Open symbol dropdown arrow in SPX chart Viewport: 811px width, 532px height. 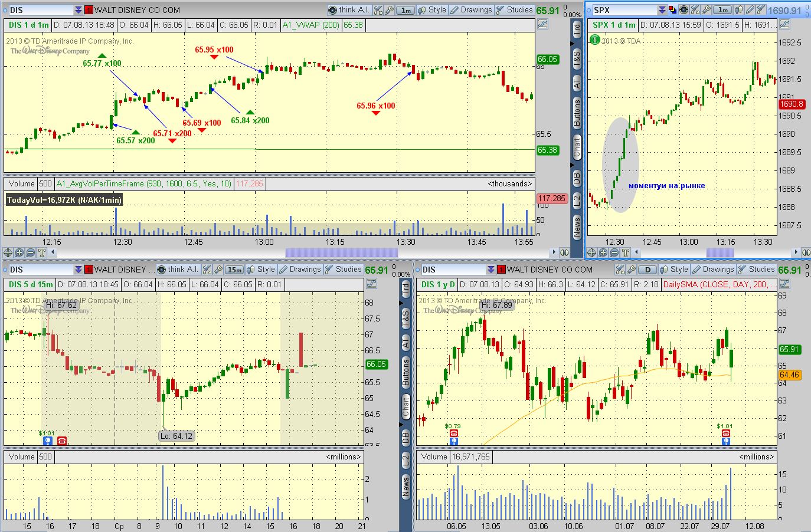pyautogui.click(x=663, y=10)
